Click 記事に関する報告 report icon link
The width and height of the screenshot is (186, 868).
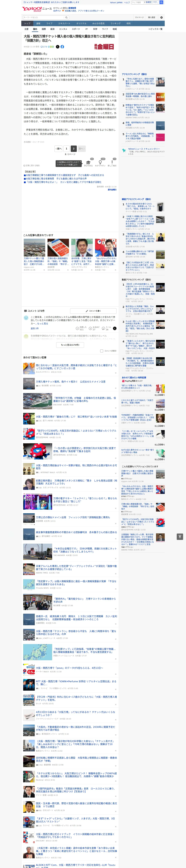32,165
